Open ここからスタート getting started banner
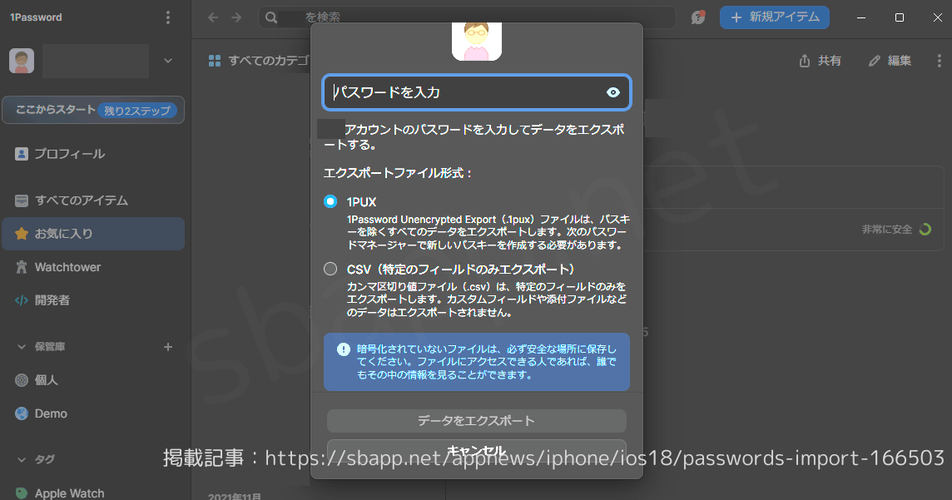The height and width of the screenshot is (500, 952). [x=94, y=110]
